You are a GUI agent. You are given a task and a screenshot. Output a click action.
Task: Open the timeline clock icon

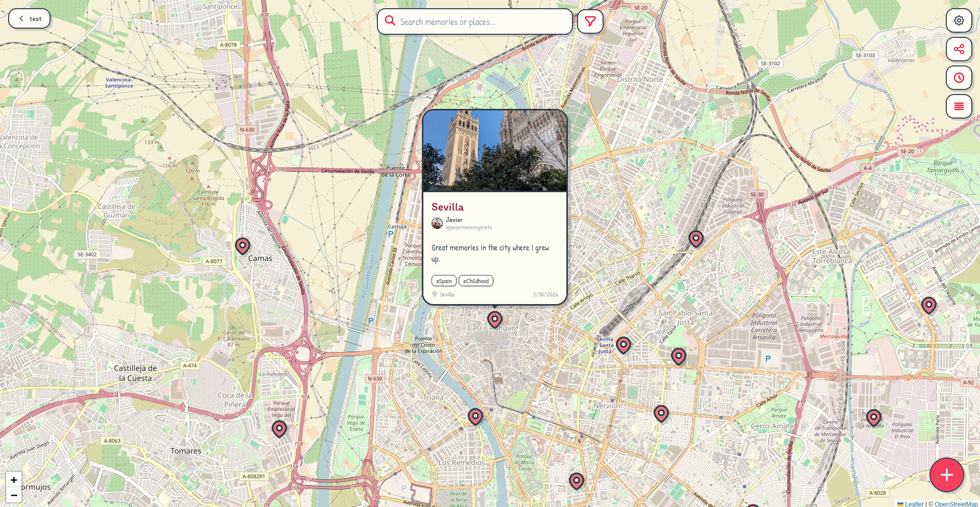pos(959,78)
